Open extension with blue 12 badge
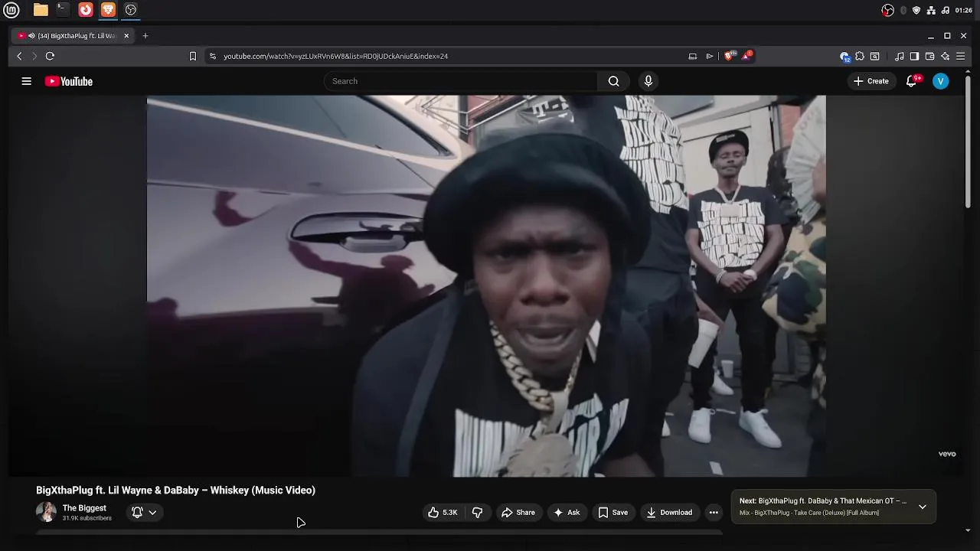Image resolution: width=980 pixels, height=551 pixels. [844, 56]
